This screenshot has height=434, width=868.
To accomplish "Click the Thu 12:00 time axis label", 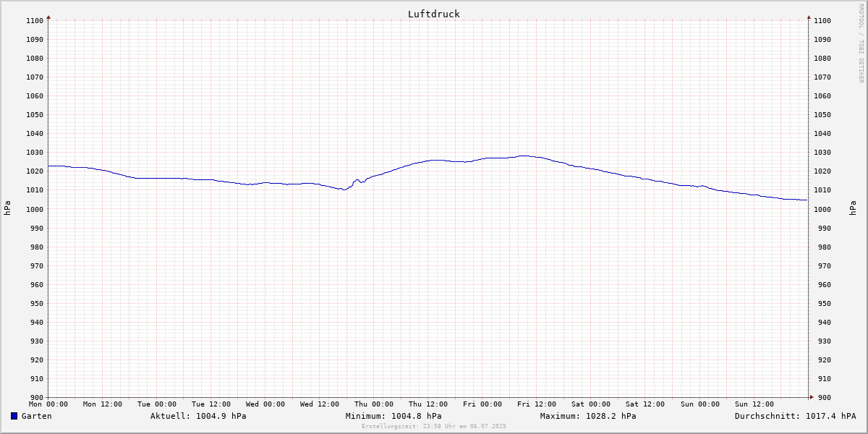I will 428,404.
